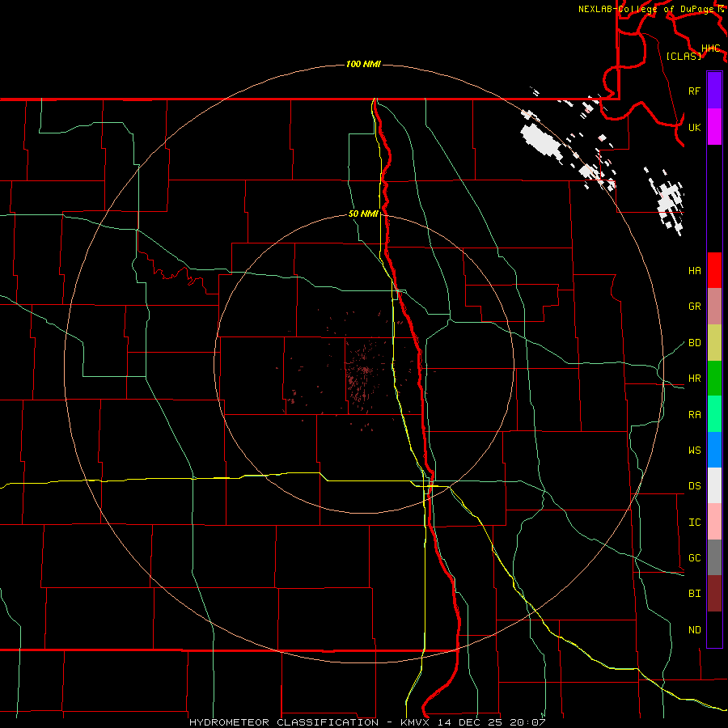
Task: Click the 'RF' legend label
Action: [694, 91]
